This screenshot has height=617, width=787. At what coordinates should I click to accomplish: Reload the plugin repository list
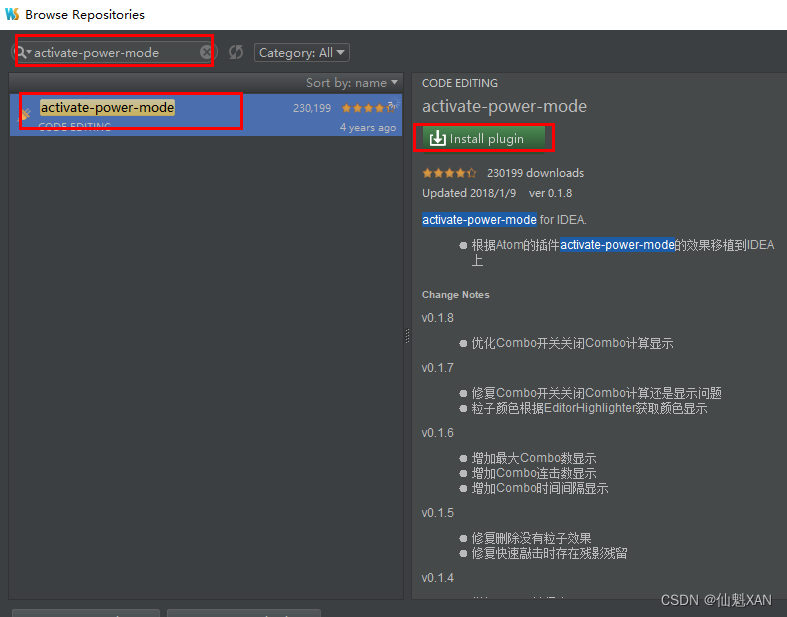tap(236, 52)
